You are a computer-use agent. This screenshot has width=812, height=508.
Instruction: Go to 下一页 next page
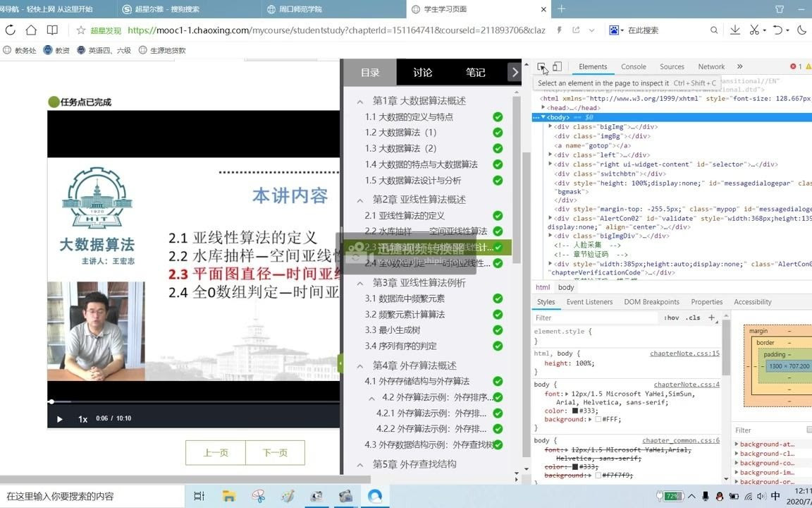tap(275, 452)
